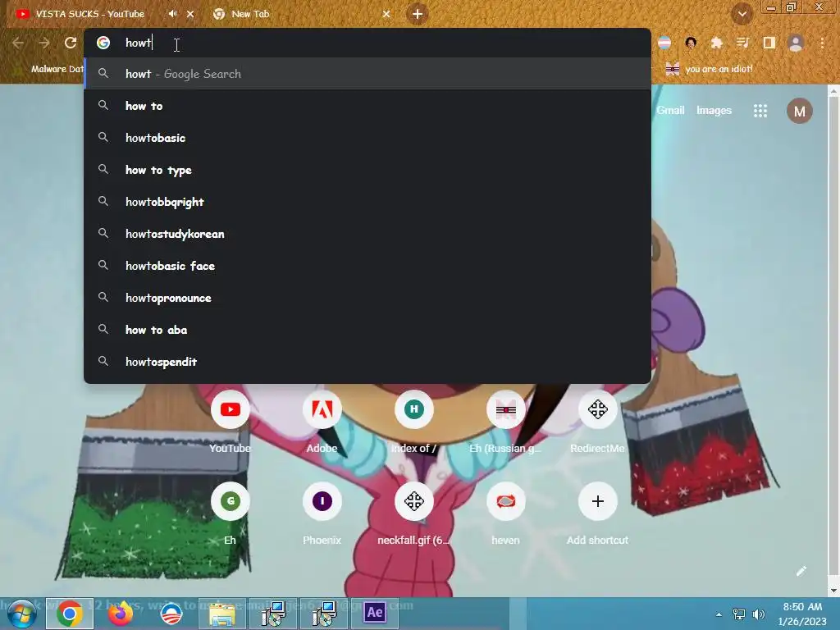Launch Firefox from the taskbar
Image resolution: width=840 pixels, height=630 pixels.
120,614
